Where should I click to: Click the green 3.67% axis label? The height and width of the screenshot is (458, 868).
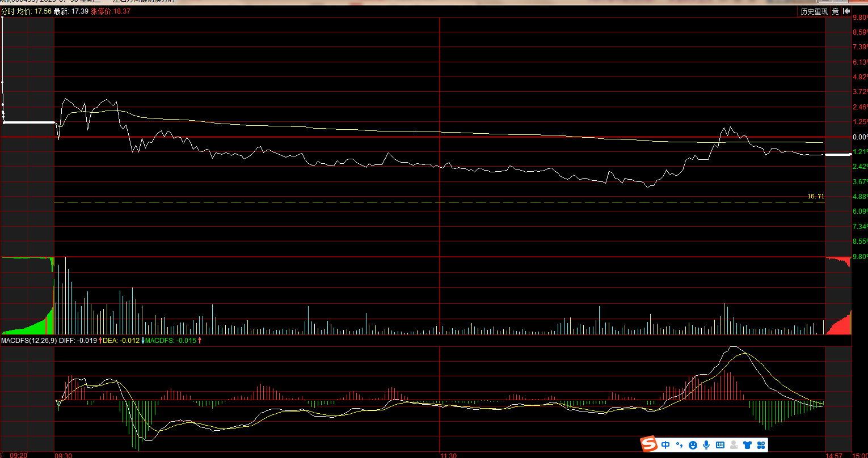point(860,181)
